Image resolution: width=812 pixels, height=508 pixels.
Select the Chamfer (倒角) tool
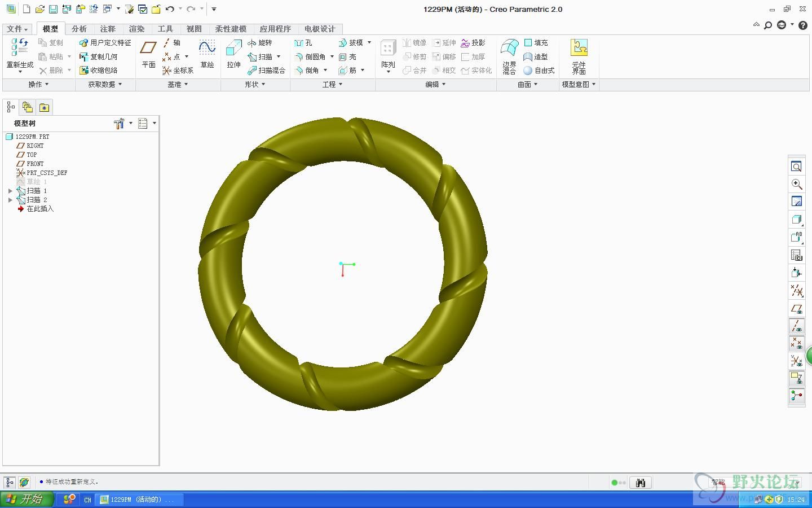coord(306,71)
